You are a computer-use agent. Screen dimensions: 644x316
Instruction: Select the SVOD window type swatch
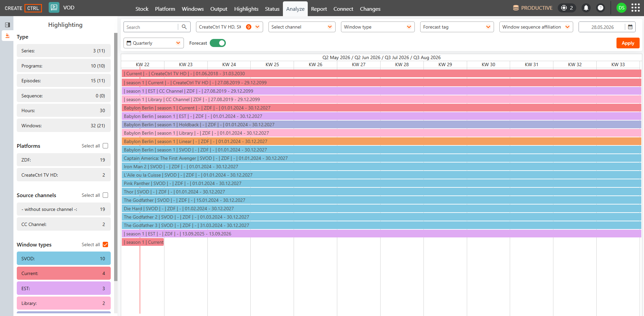click(x=64, y=259)
